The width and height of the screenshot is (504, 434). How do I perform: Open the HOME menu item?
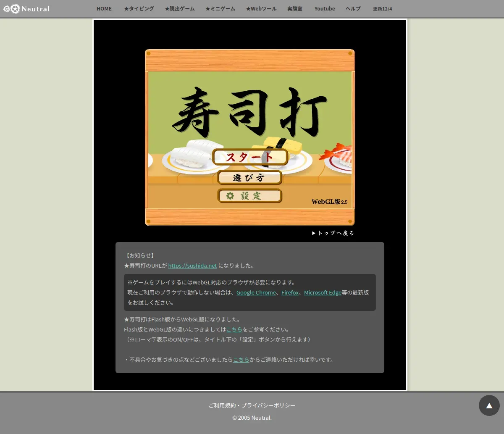[104, 8]
